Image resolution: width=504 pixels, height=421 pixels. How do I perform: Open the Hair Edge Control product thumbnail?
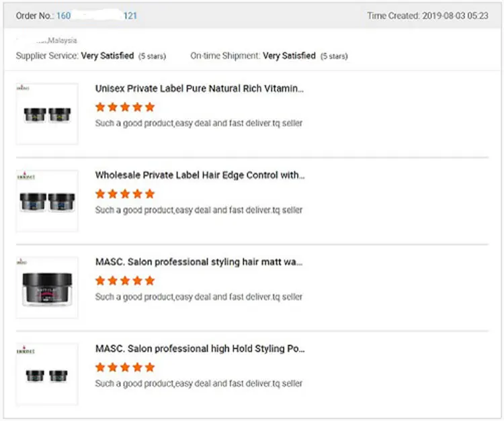[x=47, y=201]
